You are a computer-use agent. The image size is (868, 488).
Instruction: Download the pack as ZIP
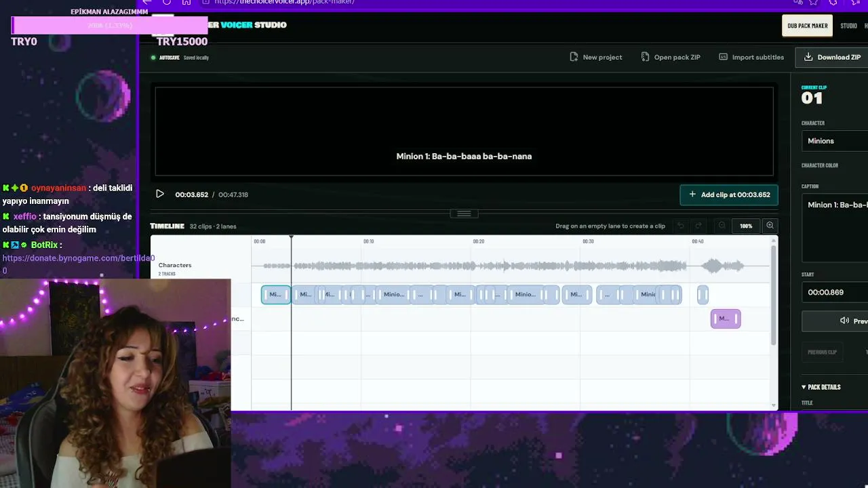pos(832,57)
